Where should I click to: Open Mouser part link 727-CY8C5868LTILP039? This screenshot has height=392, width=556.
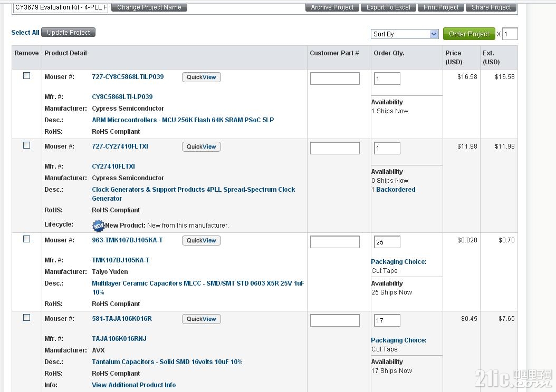tap(128, 77)
